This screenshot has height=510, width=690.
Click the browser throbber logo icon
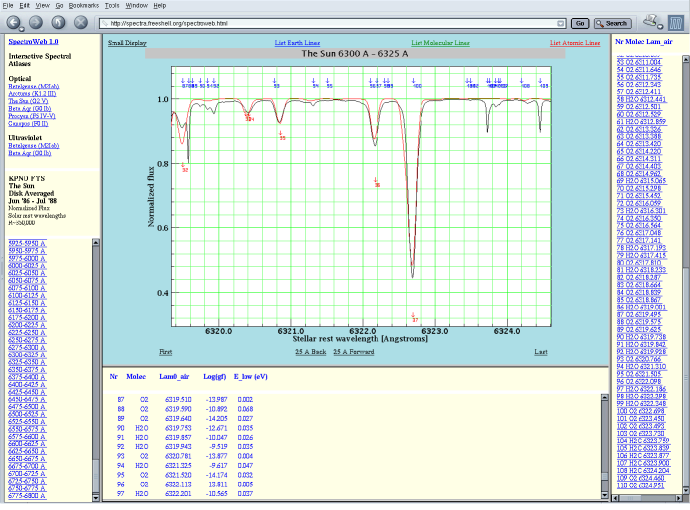(x=677, y=20)
